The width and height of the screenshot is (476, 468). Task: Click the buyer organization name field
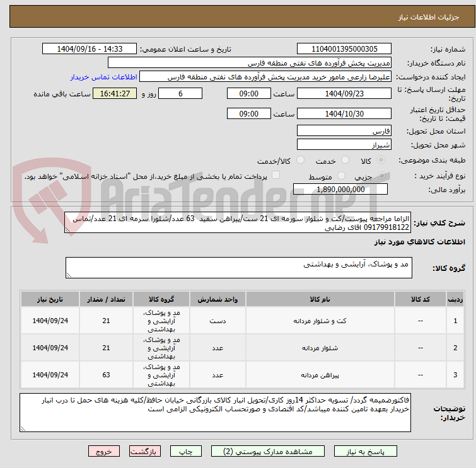250,63
